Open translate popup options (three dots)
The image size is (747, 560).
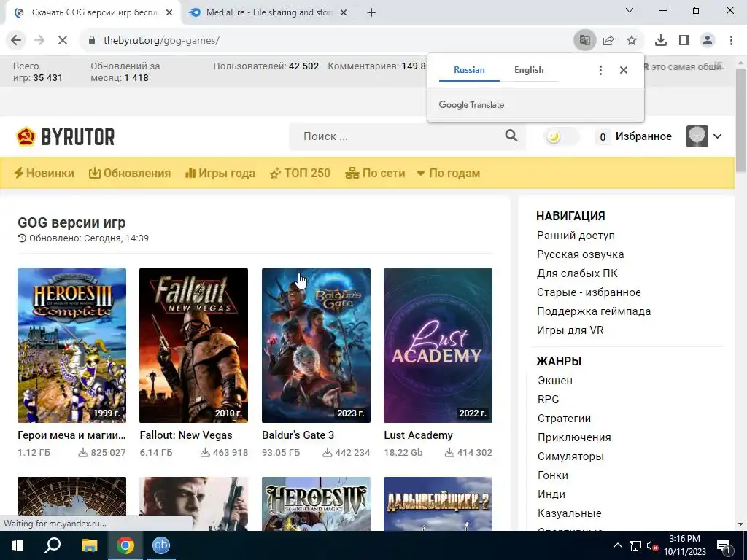pos(600,70)
